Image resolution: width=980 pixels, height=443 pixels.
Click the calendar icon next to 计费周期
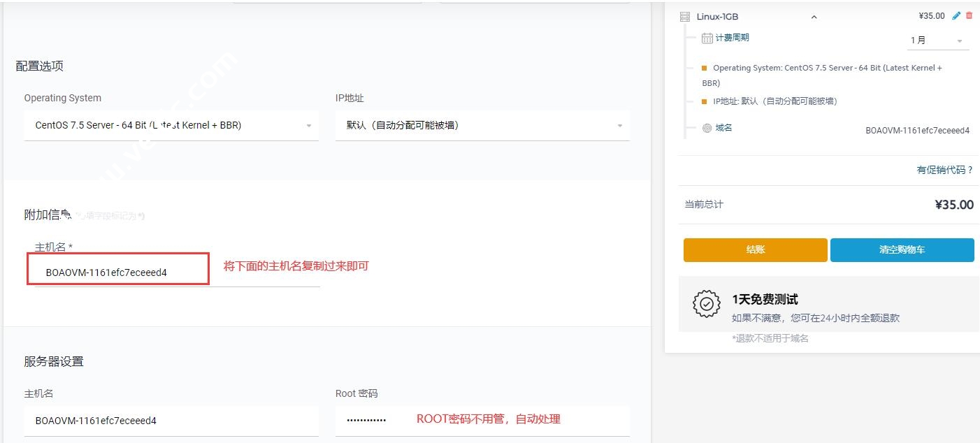coord(707,38)
